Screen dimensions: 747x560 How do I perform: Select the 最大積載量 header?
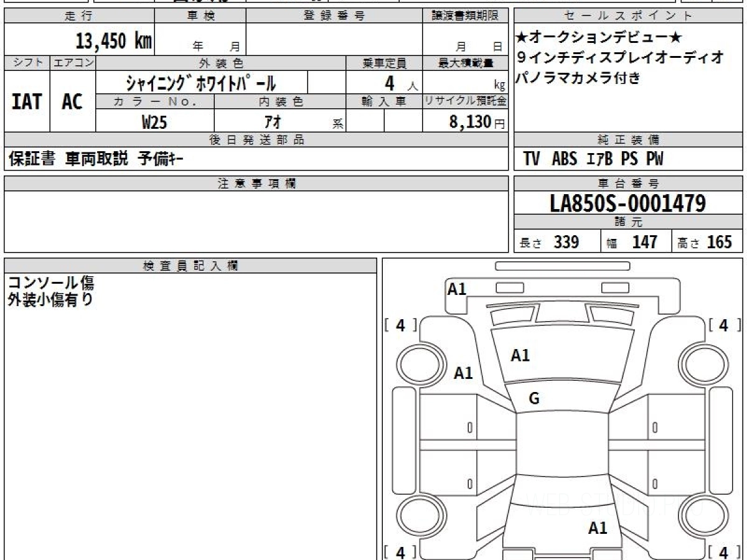466,63
